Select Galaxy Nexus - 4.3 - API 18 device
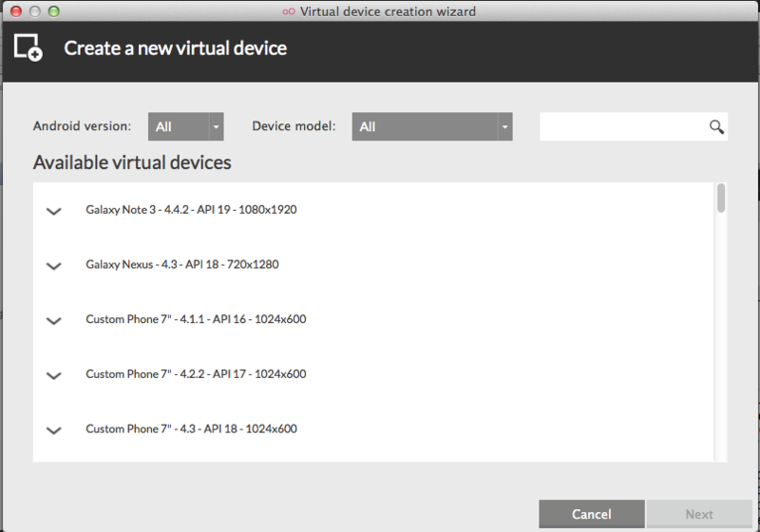Image resolution: width=760 pixels, height=532 pixels. (x=182, y=264)
